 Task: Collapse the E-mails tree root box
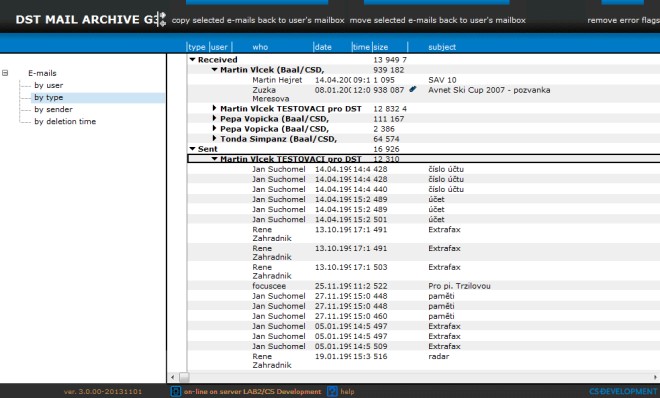(5, 73)
